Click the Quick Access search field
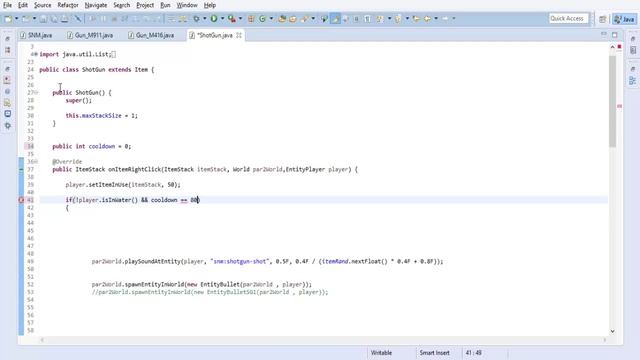This screenshot has width=640, height=360. [x=569, y=18]
